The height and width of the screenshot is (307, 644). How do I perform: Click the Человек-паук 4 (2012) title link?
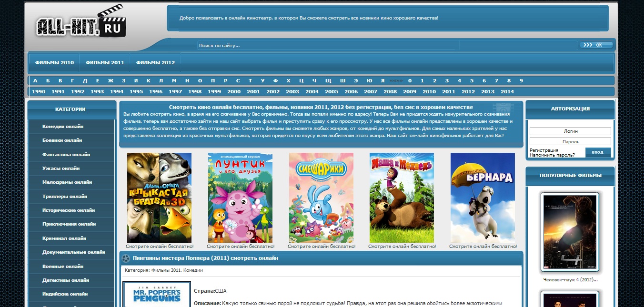click(x=570, y=280)
